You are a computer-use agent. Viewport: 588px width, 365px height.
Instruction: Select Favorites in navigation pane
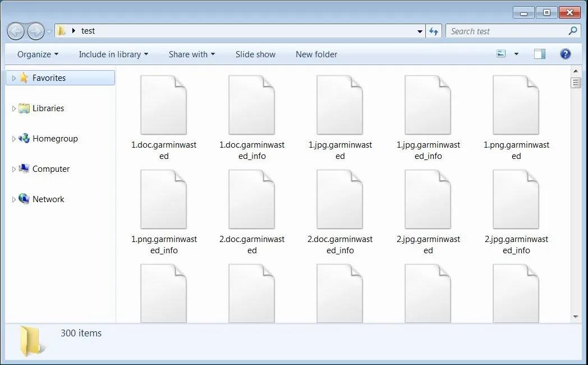click(x=61, y=77)
